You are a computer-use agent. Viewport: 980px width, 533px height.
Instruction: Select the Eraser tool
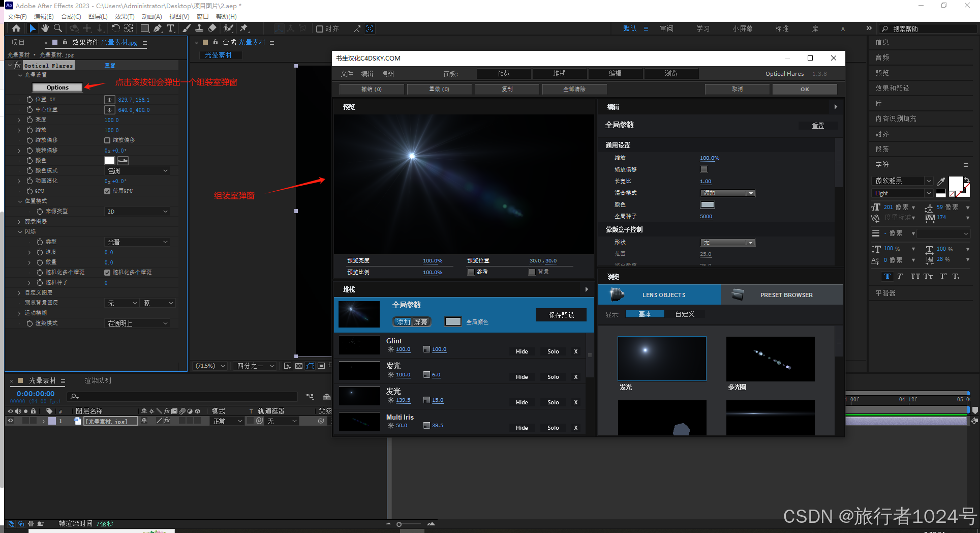click(x=212, y=28)
